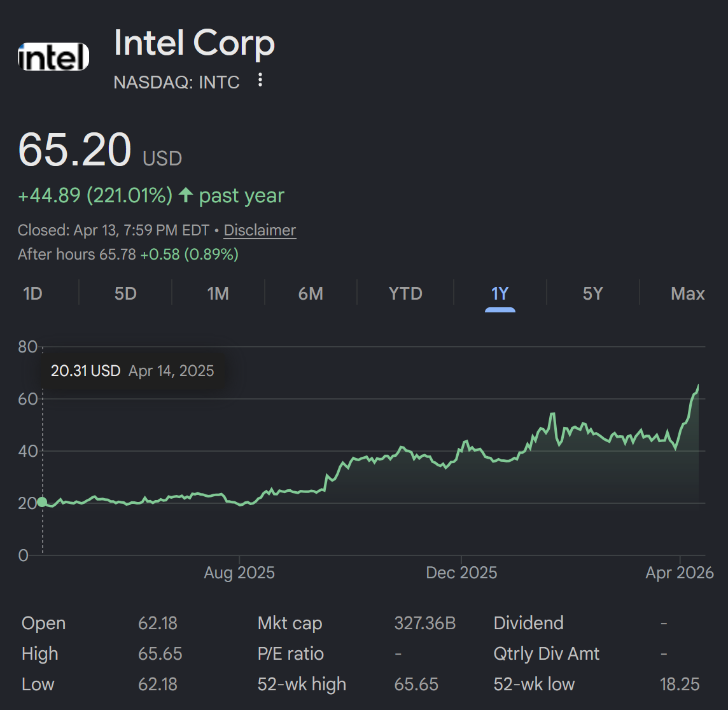This screenshot has width=728, height=710.
Task: Select the 1M chart range
Action: (x=218, y=293)
